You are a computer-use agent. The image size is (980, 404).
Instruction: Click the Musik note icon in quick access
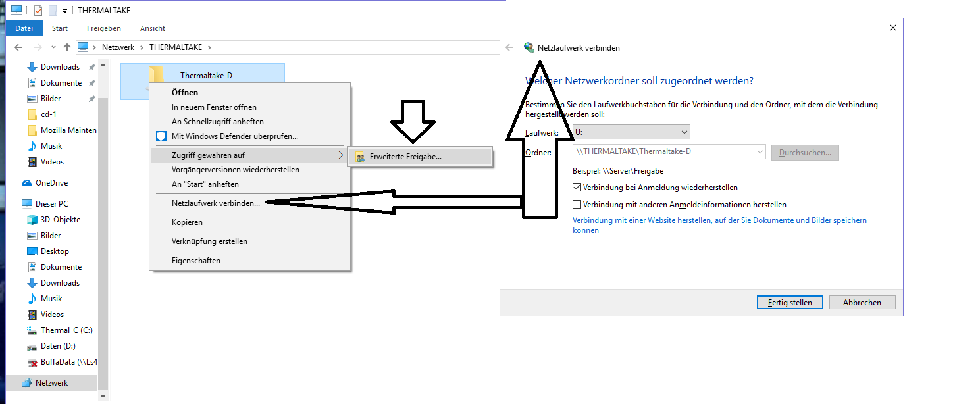click(32, 146)
